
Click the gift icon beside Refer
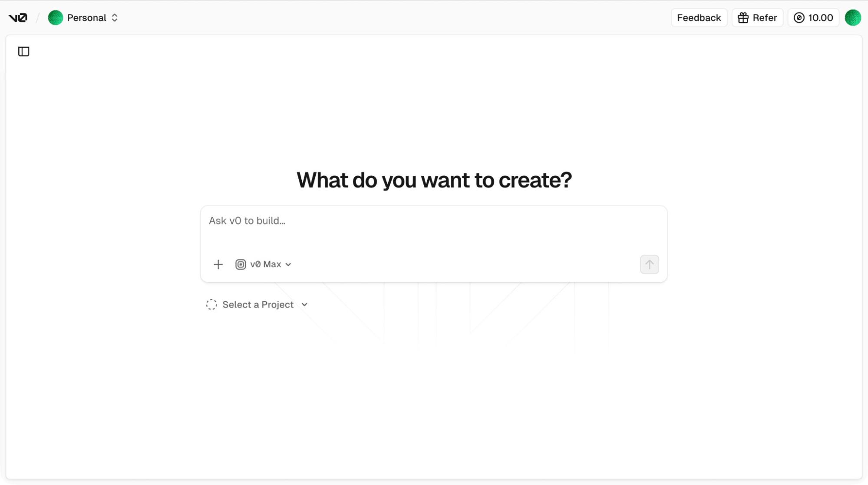click(x=743, y=18)
